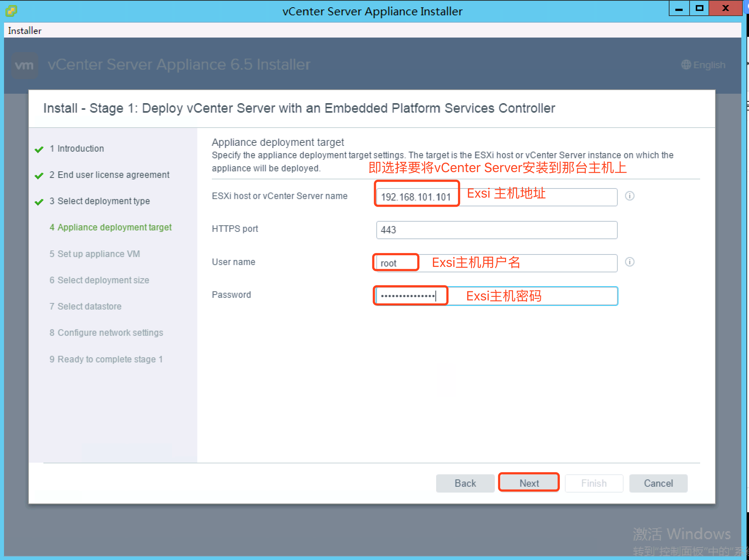Screen dimensions: 749x560
Task: Click the disabled Finish button
Action: (x=594, y=483)
